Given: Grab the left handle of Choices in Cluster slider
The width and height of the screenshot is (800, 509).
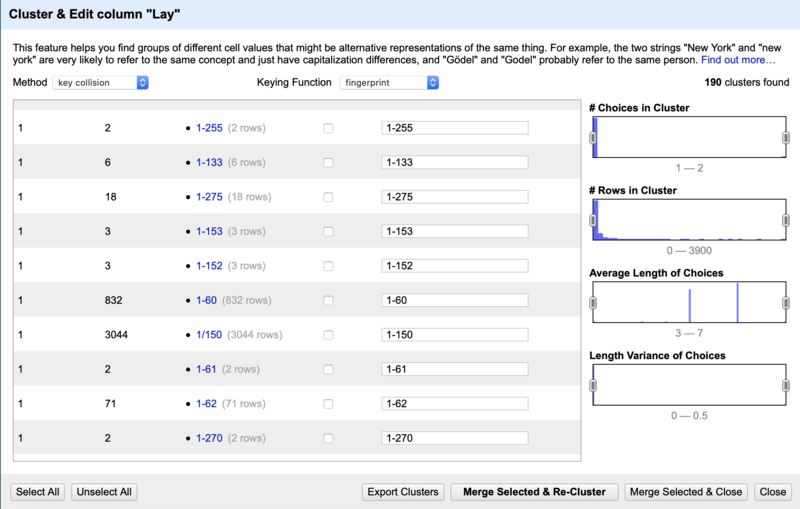Looking at the screenshot, I should tap(593, 138).
